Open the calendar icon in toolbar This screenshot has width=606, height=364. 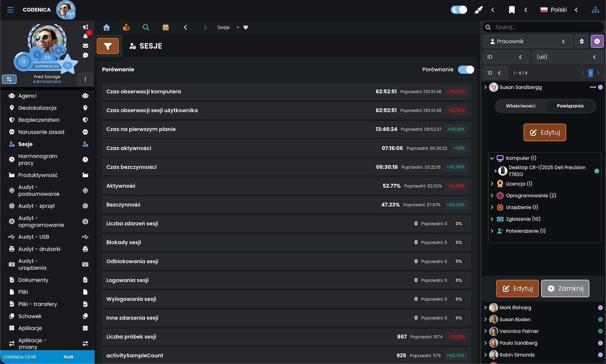(x=166, y=27)
